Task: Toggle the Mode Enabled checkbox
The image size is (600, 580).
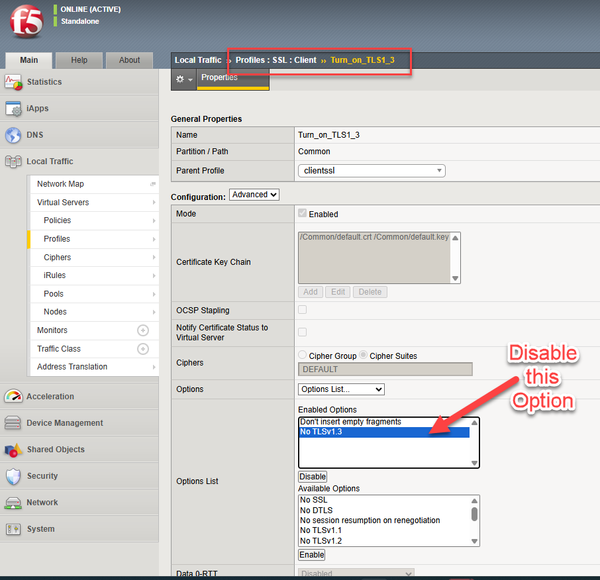Action: (x=302, y=213)
